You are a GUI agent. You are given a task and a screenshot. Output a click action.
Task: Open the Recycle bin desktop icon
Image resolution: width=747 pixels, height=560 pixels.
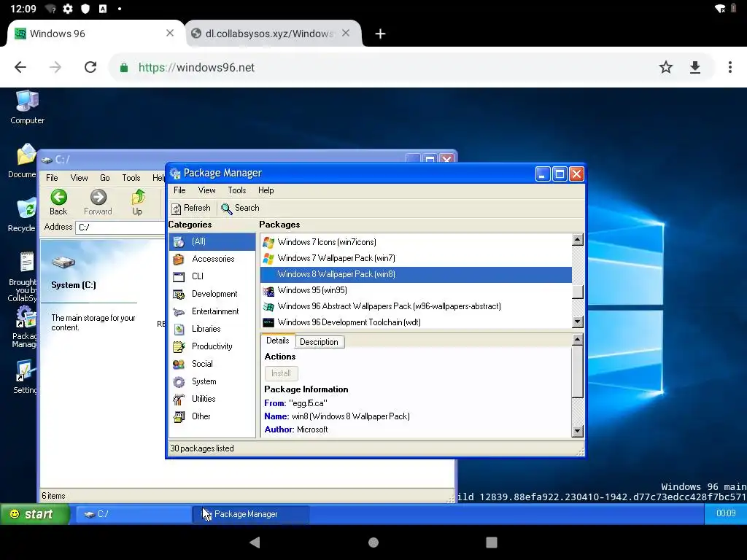pyautogui.click(x=26, y=209)
